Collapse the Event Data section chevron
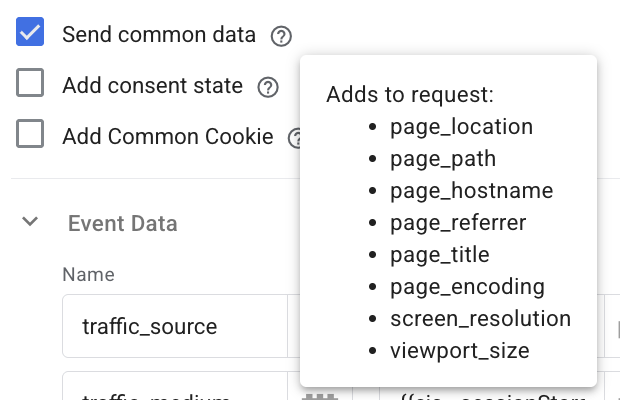620x400 pixels. coord(30,222)
